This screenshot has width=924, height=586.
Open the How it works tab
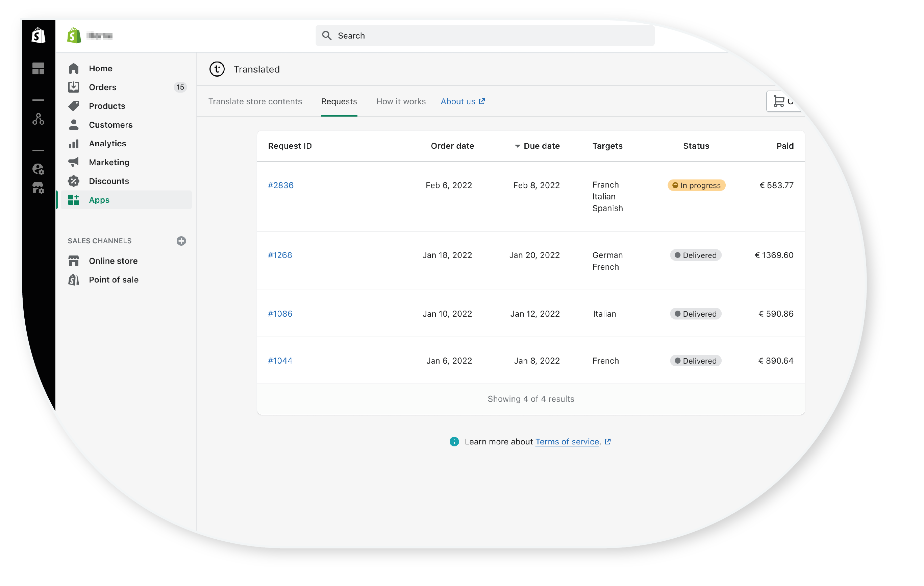pyautogui.click(x=401, y=102)
